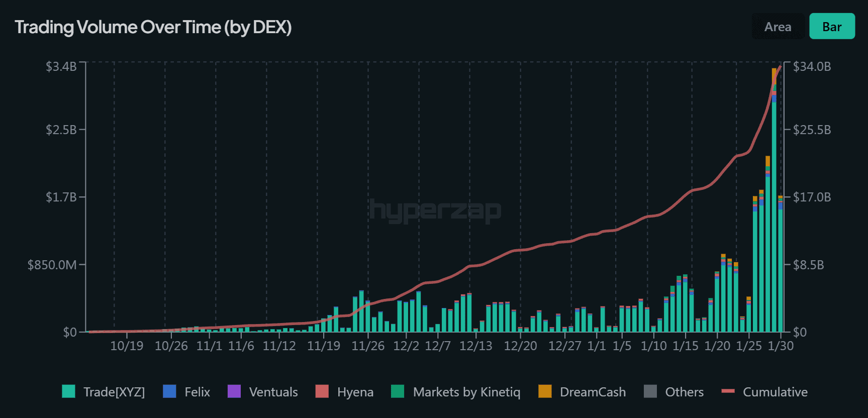Click the DreamCash orange legend icon
Screen dimensions: 868x418
coord(545,391)
